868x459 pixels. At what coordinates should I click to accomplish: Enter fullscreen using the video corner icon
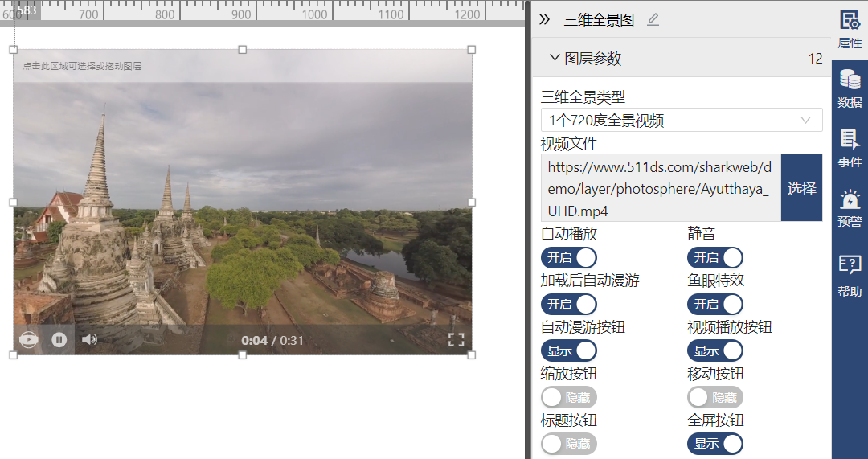click(456, 340)
